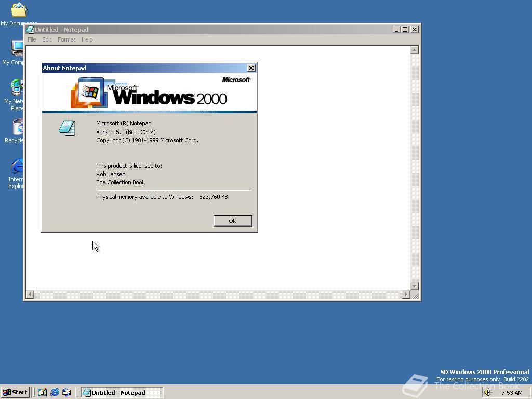Maximize the Notepad window
Image resolution: width=532 pixels, height=399 pixels.
click(x=405, y=30)
